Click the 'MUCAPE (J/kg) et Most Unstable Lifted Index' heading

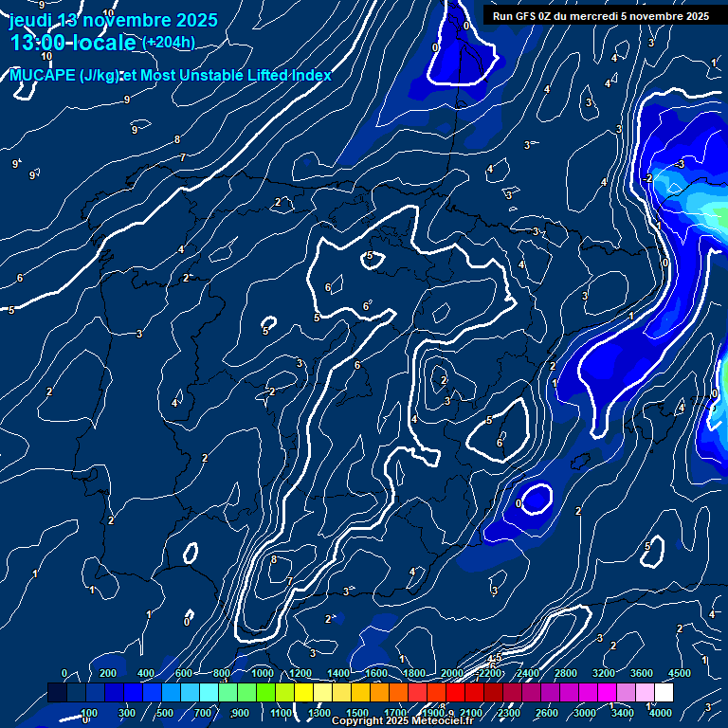[x=171, y=75]
